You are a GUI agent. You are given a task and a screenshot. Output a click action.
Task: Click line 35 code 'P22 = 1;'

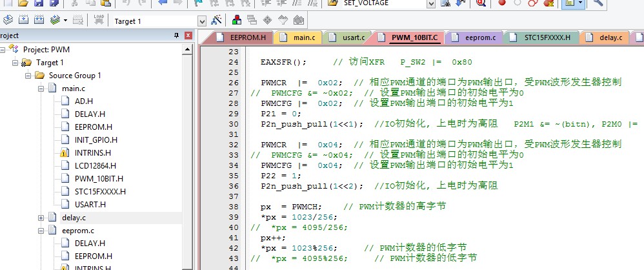point(281,176)
